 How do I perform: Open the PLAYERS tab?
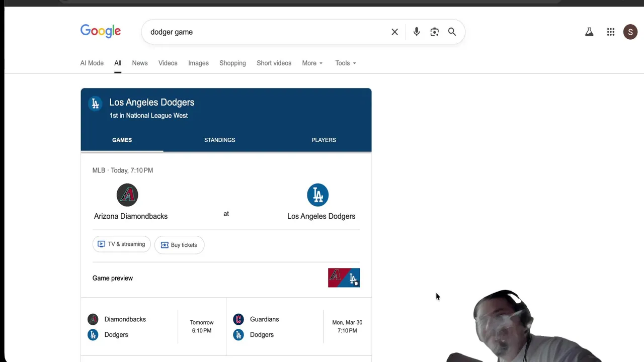point(324,140)
